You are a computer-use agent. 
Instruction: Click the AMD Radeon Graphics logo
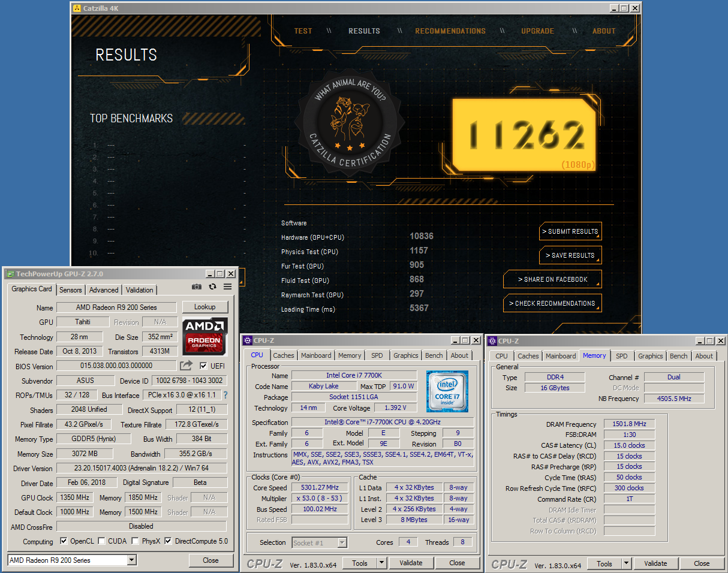point(204,336)
